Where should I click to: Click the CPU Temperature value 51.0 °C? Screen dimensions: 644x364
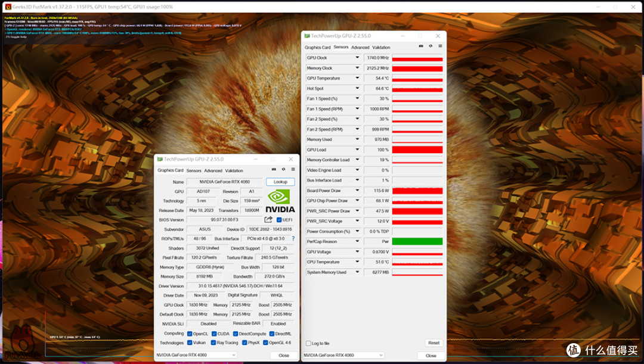pyautogui.click(x=377, y=262)
